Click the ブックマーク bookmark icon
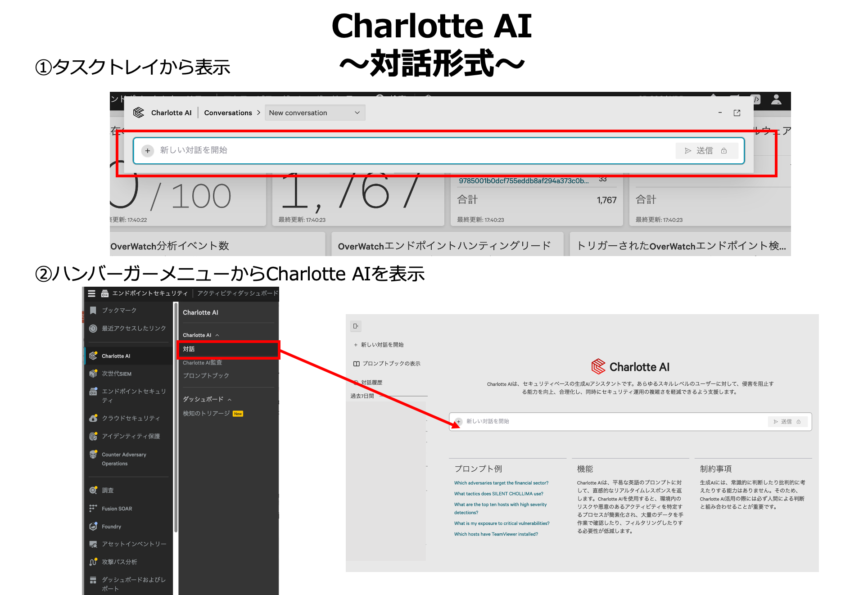This screenshot has height=595, width=868. (x=93, y=310)
